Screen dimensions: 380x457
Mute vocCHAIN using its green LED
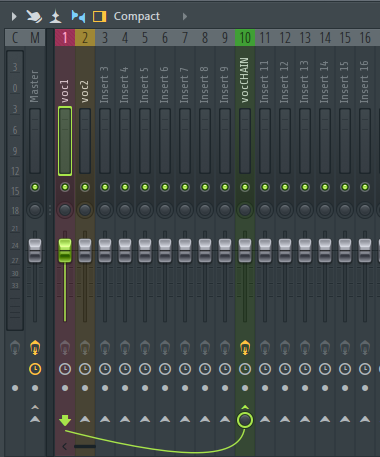tap(245, 187)
